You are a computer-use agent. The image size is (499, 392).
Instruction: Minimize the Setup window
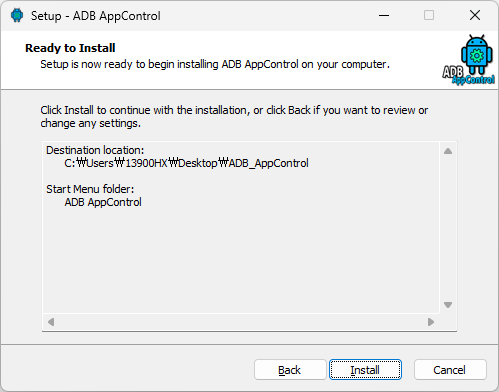coord(384,15)
